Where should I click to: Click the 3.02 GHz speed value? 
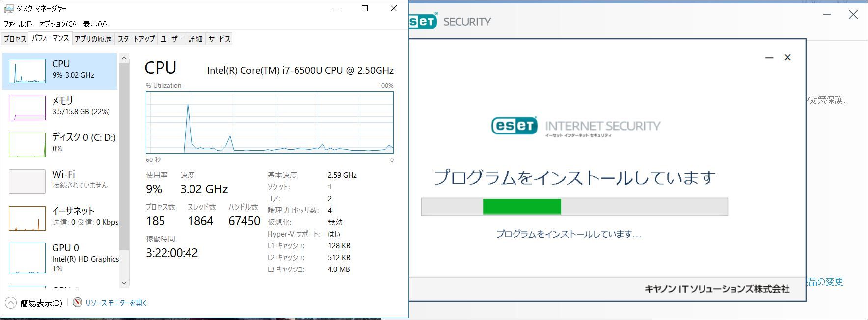204,189
